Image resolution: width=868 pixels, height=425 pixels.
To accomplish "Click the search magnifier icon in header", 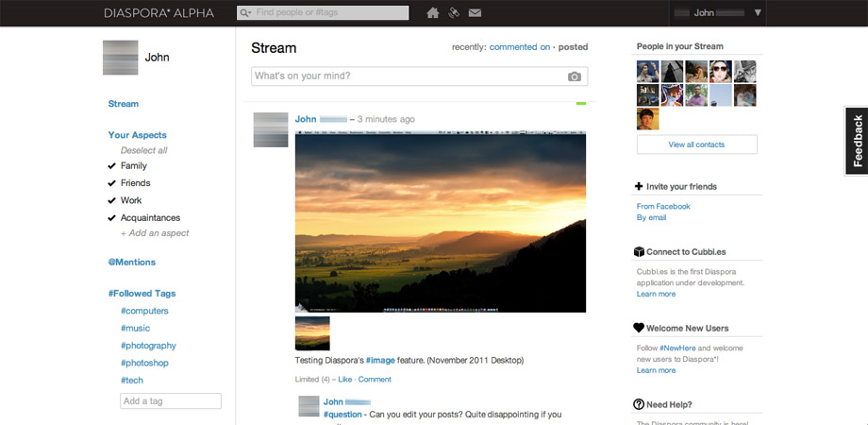I will pos(245,12).
